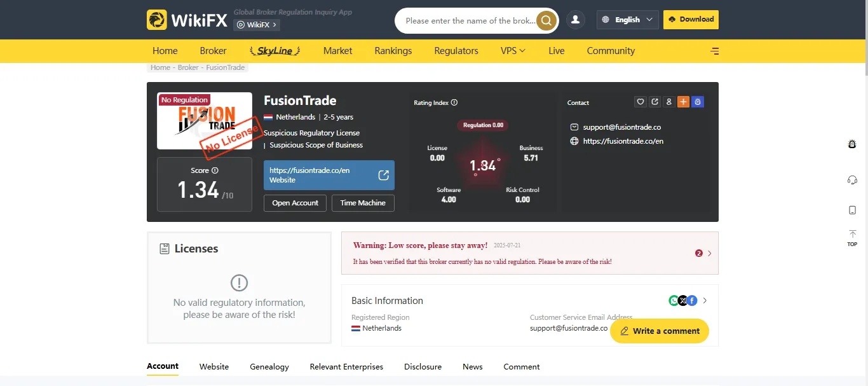868x386 pixels.
Task: Expand the low score warning arrow
Action: coord(710,253)
